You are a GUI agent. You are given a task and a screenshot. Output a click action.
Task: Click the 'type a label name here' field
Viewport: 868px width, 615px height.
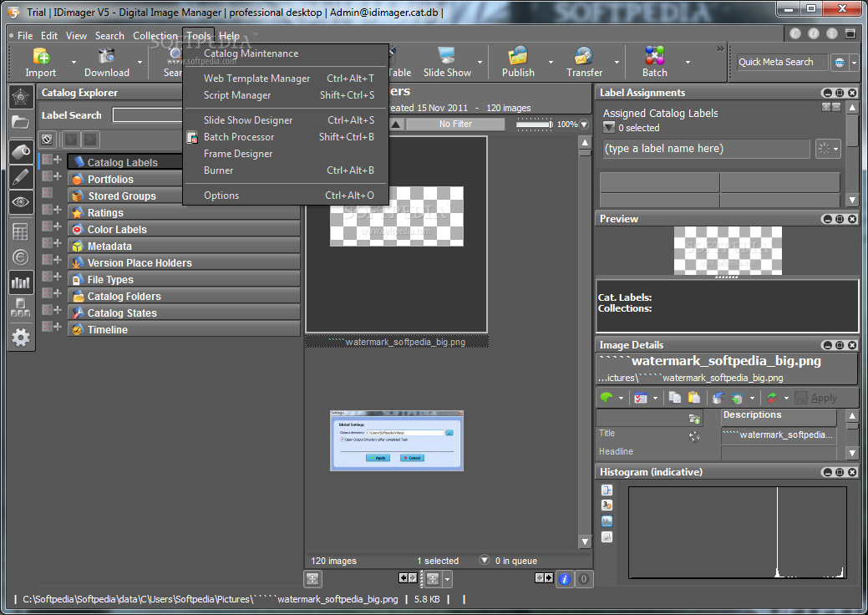(x=707, y=149)
